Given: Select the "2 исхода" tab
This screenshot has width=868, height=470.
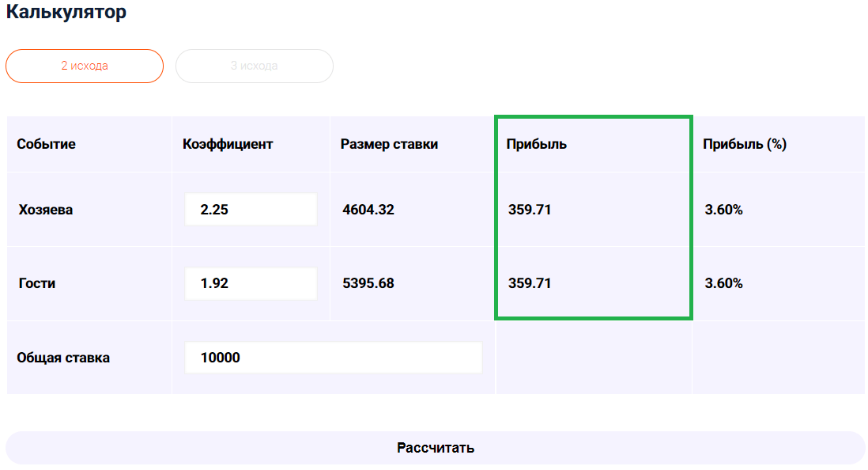Looking at the screenshot, I should (85, 66).
